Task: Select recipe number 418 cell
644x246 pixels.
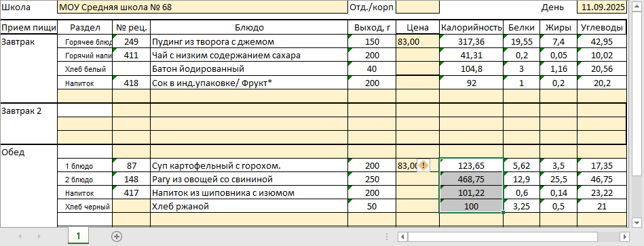Action: pyautogui.click(x=132, y=83)
